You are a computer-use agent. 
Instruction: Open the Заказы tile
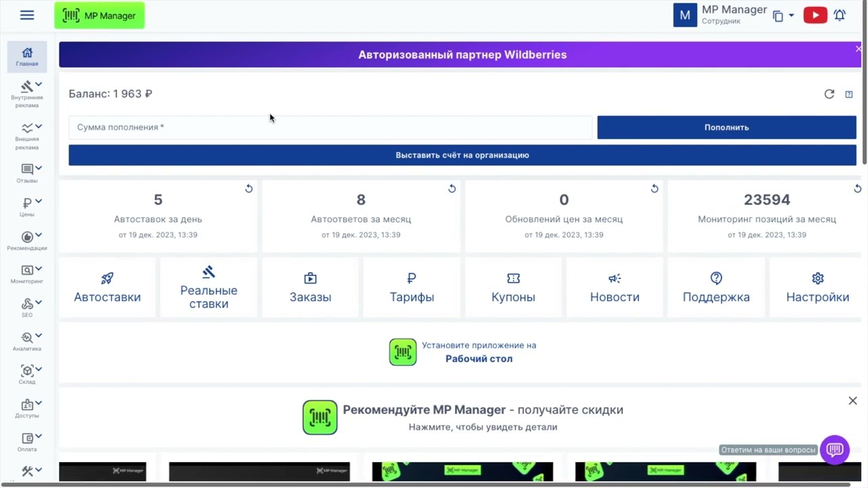click(x=311, y=288)
